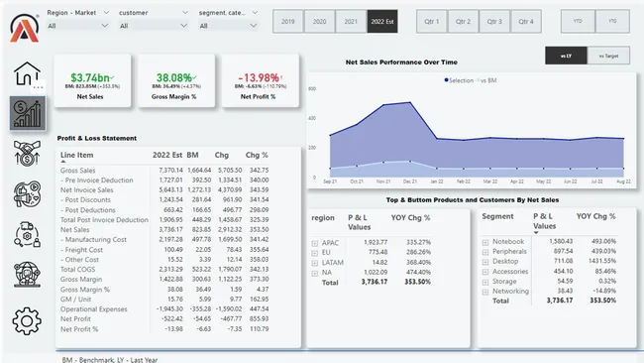Viewport: 644px width, 363px height.
Task: Click the Net Profit % KPI card
Action: click(x=260, y=81)
